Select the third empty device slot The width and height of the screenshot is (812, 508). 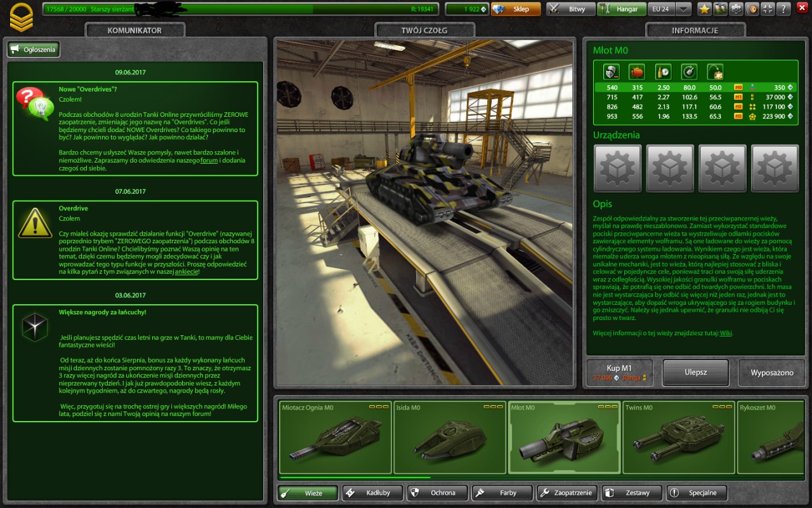(x=723, y=168)
